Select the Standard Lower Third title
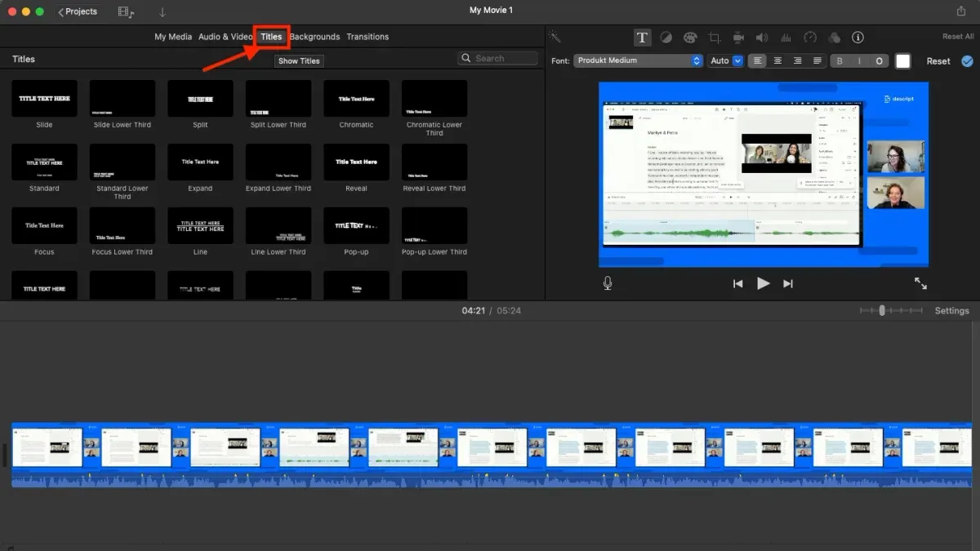This screenshot has width=980, height=551. pyautogui.click(x=122, y=162)
